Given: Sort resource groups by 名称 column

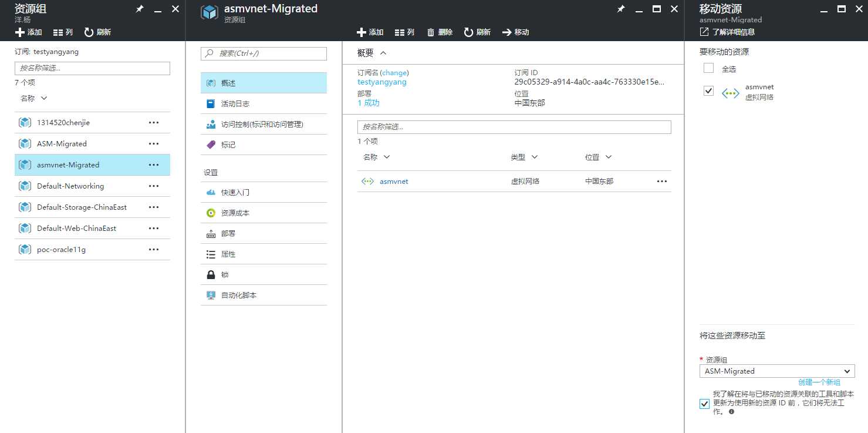Looking at the screenshot, I should [x=34, y=99].
